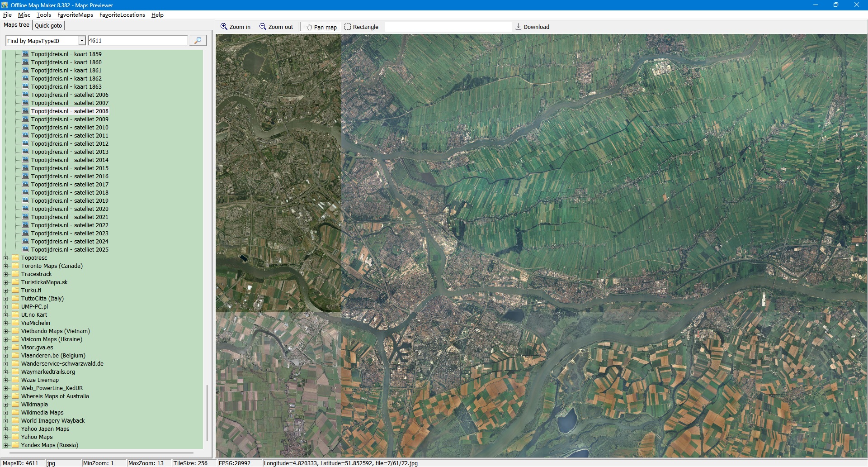This screenshot has height=467, width=868.
Task: Click the Download arrow icon
Action: (x=519, y=27)
